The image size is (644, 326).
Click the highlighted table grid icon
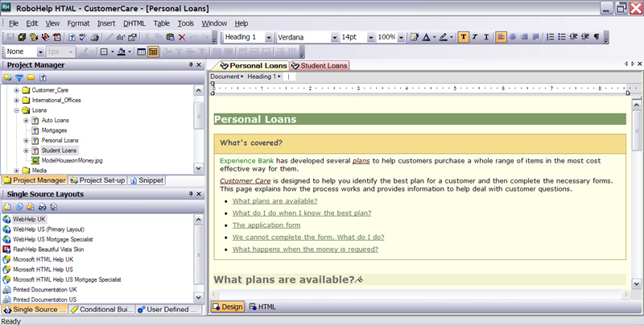point(153,52)
